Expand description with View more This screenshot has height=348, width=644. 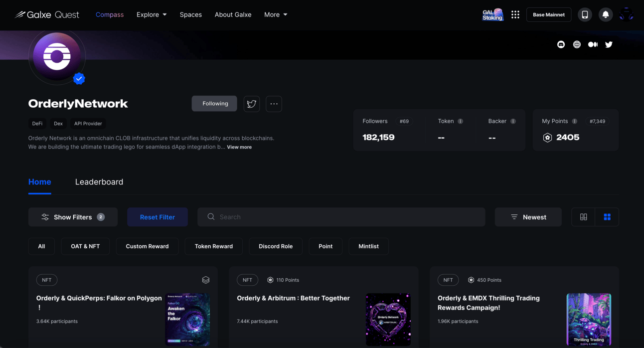pyautogui.click(x=239, y=147)
